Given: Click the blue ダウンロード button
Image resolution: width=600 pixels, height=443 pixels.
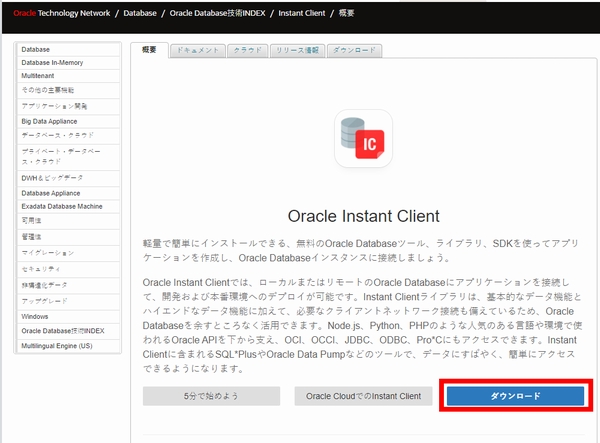Looking at the screenshot, I should point(515,396).
